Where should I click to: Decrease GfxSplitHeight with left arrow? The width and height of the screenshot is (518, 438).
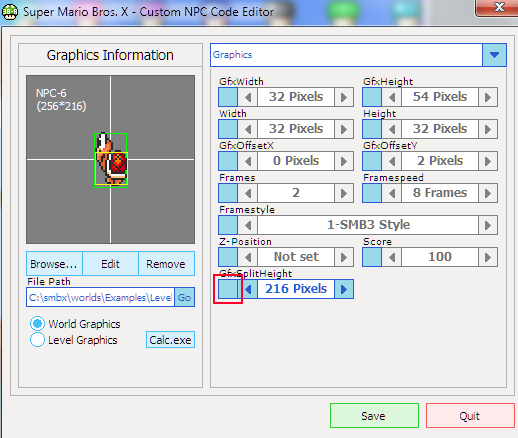tap(248, 289)
